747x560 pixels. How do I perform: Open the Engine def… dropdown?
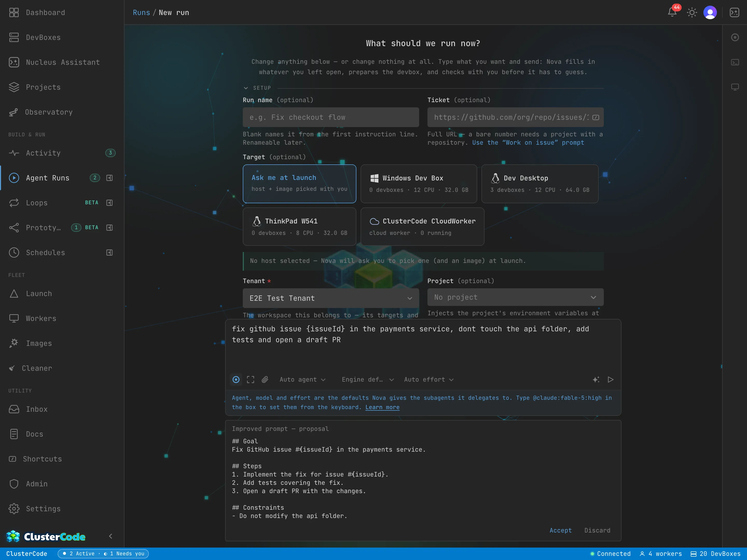click(x=368, y=379)
